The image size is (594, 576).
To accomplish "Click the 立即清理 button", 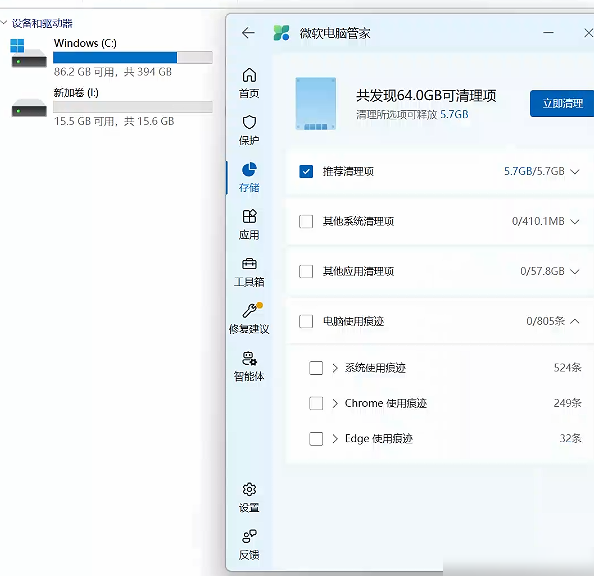I will (x=562, y=103).
